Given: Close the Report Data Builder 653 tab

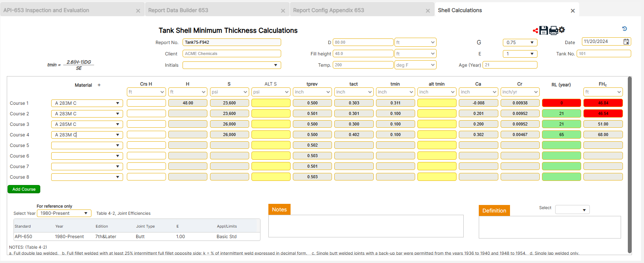Looking at the screenshot, I should [283, 11].
